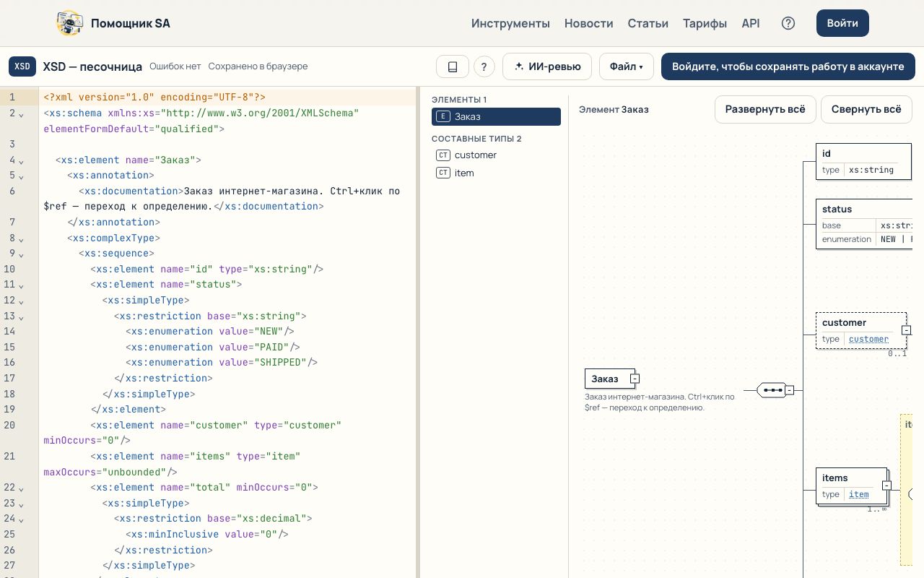Open API in navigation
924x578 pixels.
click(751, 23)
